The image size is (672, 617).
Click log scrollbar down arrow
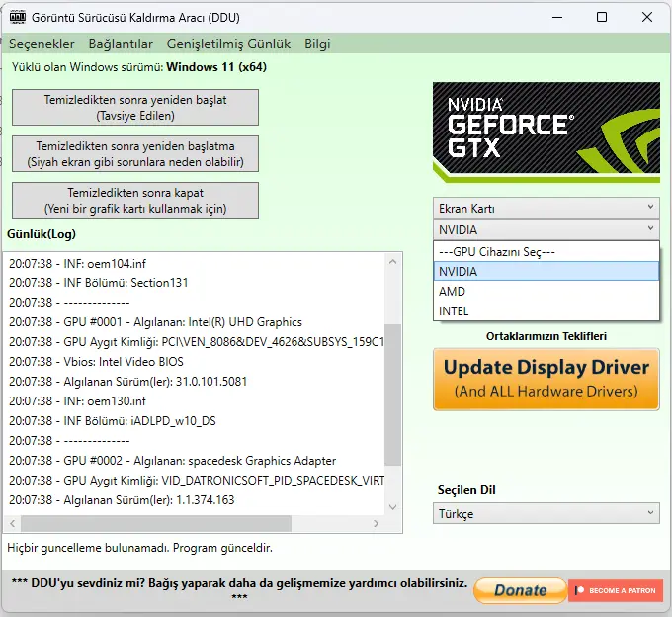393,507
